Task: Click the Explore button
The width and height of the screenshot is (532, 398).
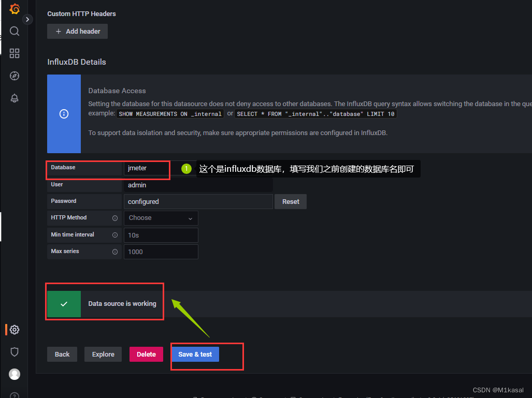Action: tap(103, 355)
